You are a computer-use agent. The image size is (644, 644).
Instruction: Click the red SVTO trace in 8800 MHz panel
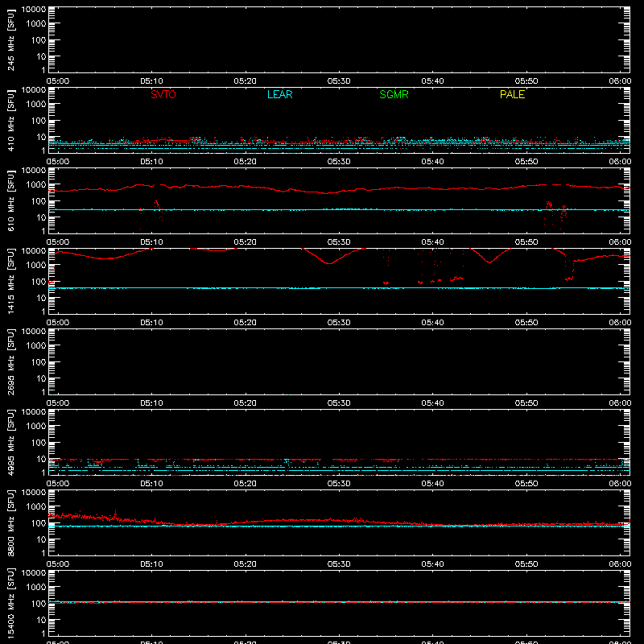339,520
